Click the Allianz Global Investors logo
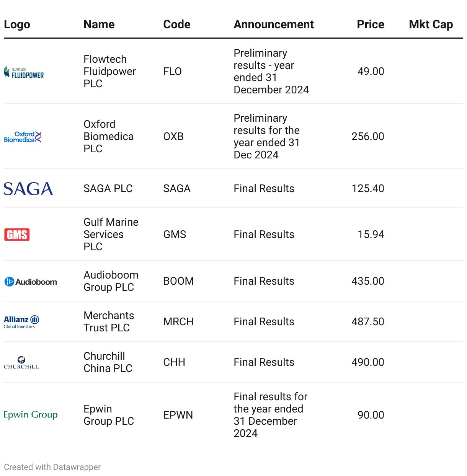This screenshot has height=476, width=467. point(21,322)
